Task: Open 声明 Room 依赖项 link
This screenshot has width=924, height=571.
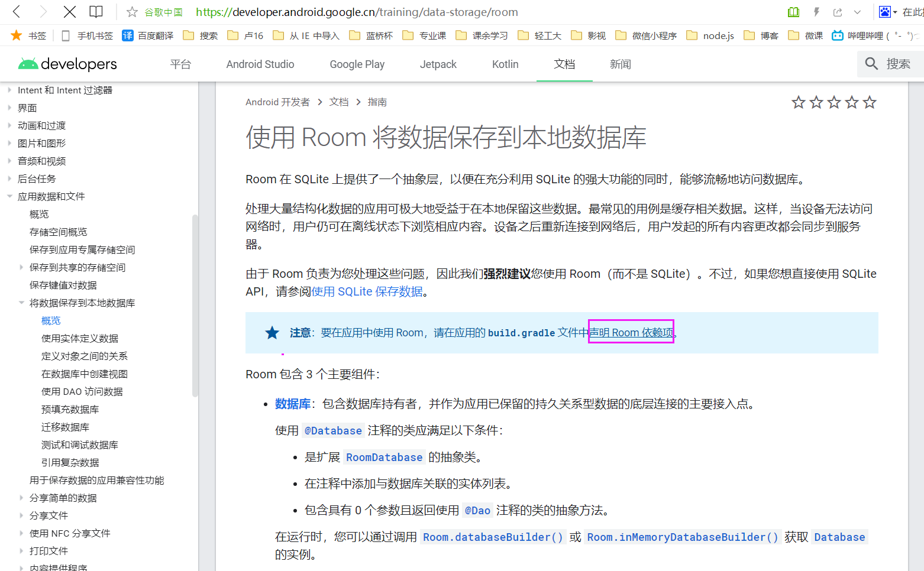Action: tap(631, 332)
